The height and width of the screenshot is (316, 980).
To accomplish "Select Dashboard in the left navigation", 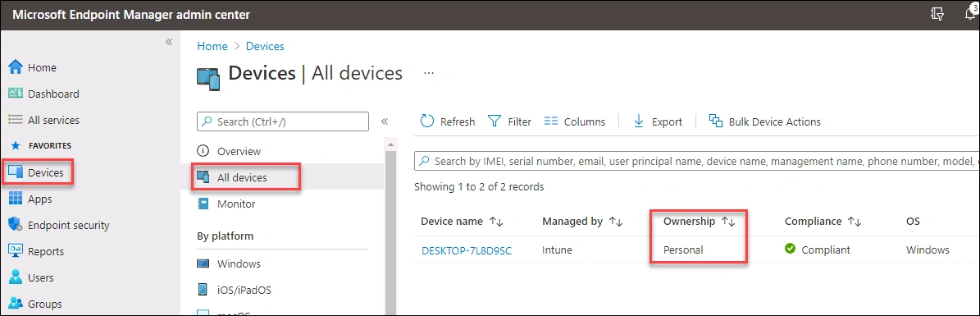I will point(53,94).
